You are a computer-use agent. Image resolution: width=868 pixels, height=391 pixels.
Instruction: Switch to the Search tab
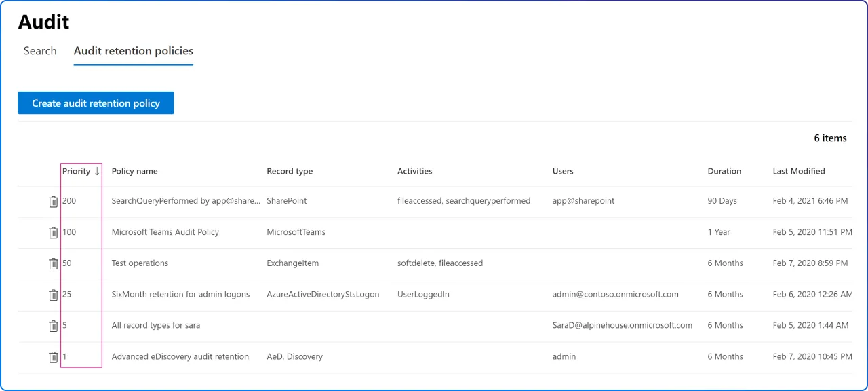pos(40,50)
